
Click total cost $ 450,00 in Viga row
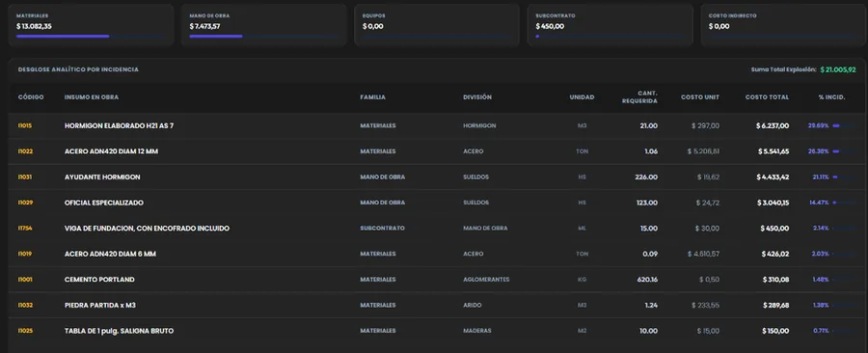(775, 228)
